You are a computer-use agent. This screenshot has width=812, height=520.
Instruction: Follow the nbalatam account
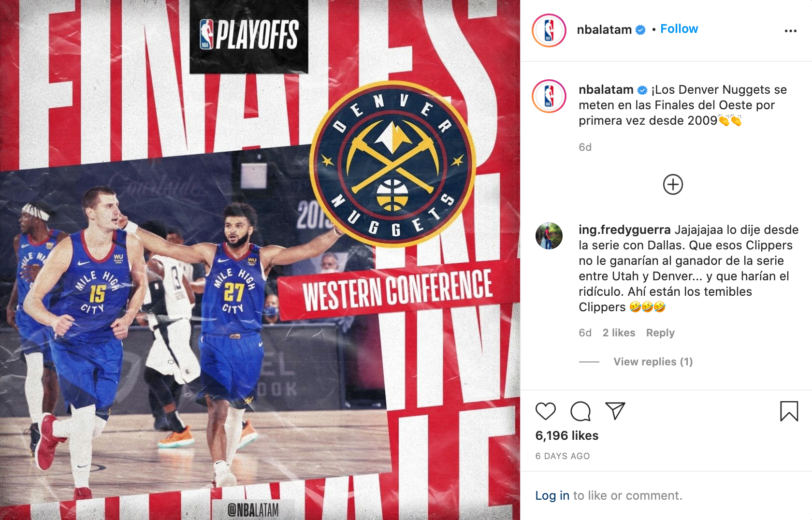pyautogui.click(x=679, y=29)
